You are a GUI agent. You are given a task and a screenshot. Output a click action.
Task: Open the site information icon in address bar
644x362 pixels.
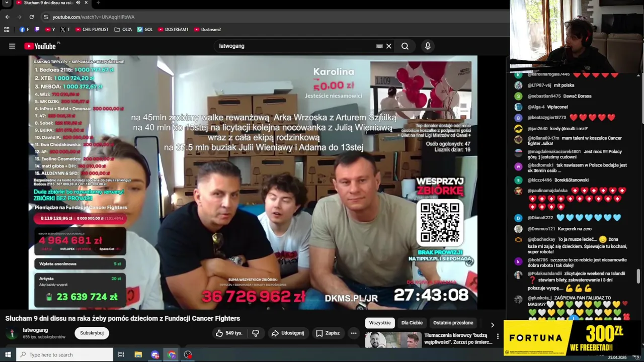tap(46, 17)
